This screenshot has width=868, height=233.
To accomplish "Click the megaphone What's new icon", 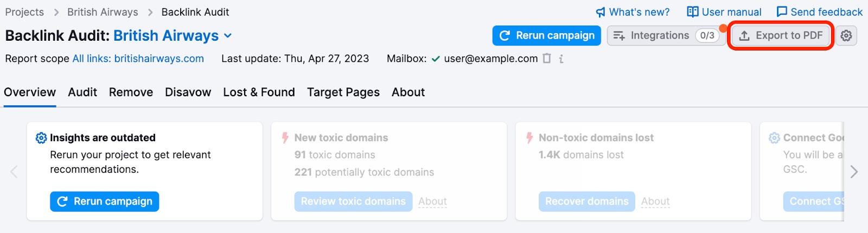I will [x=601, y=12].
